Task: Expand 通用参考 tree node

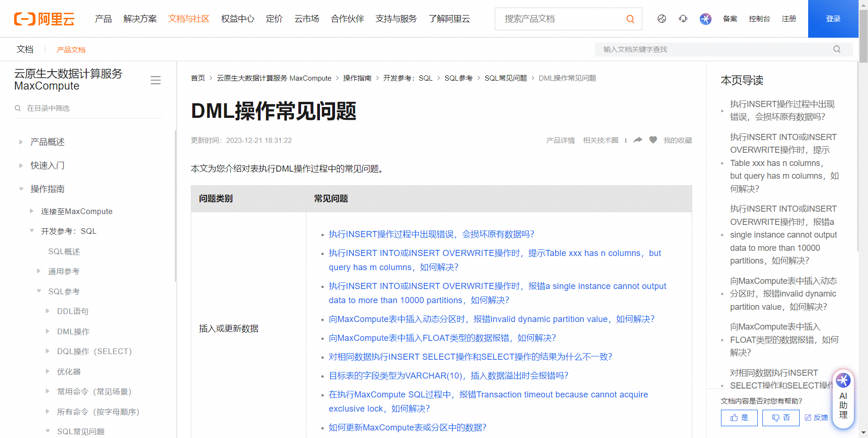Action: (39, 271)
